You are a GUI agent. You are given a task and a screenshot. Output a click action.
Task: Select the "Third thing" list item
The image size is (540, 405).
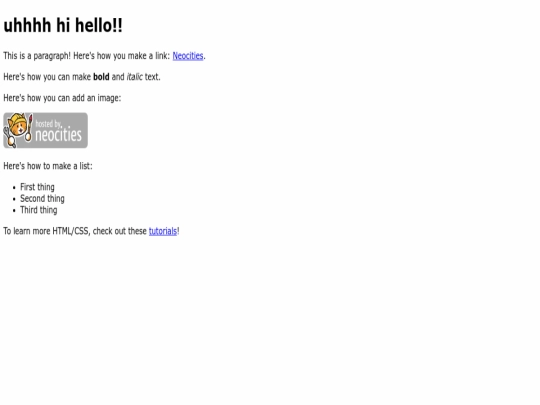pos(39,210)
